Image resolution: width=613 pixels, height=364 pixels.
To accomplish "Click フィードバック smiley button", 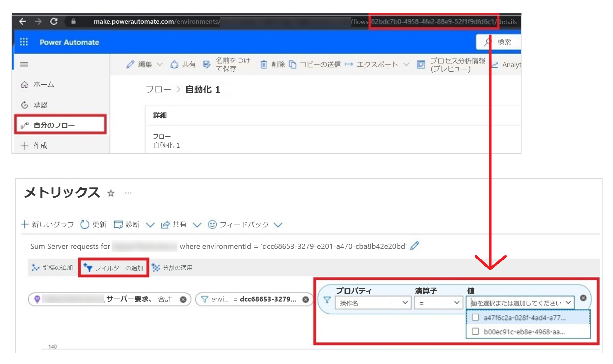I will click(x=238, y=225).
